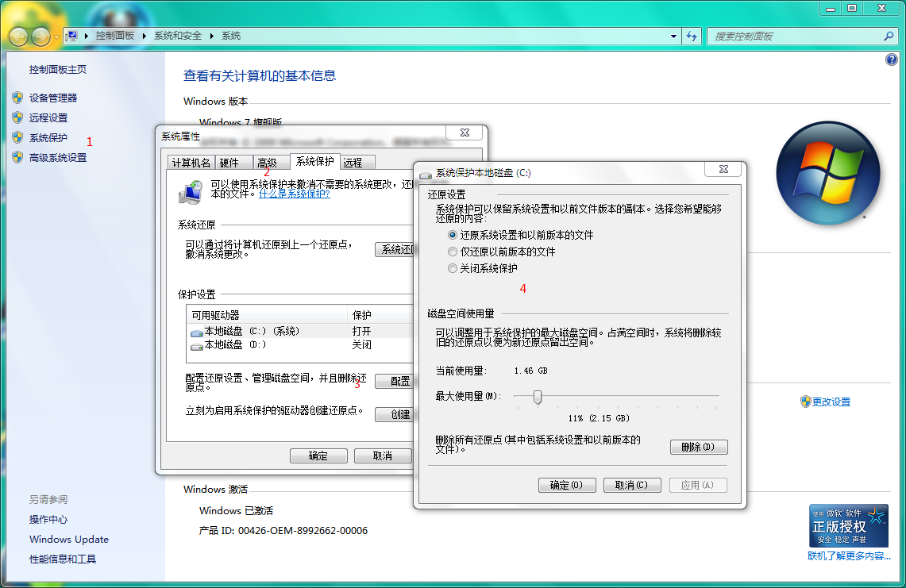Click 控制面板 in the breadcrumb path
This screenshot has height=588, width=906.
click(114, 36)
